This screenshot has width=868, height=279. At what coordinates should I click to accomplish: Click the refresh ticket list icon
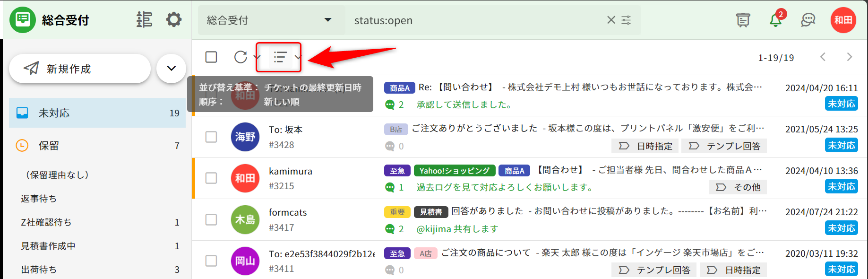[241, 57]
